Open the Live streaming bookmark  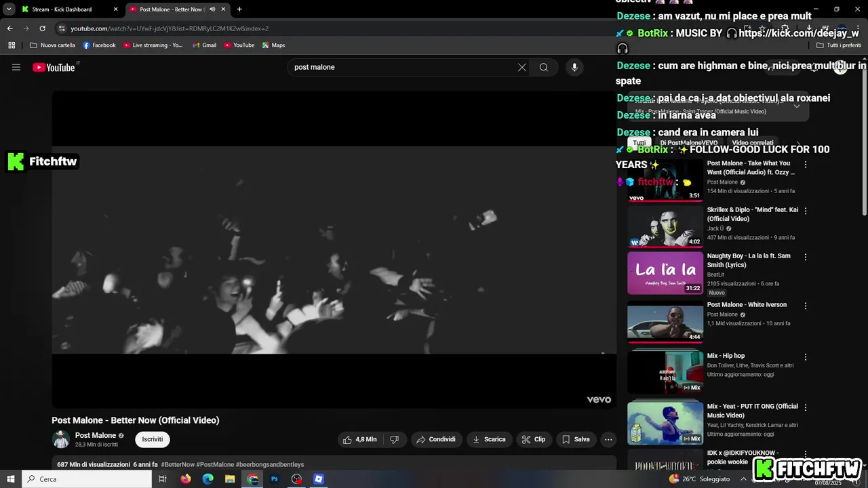coord(153,45)
